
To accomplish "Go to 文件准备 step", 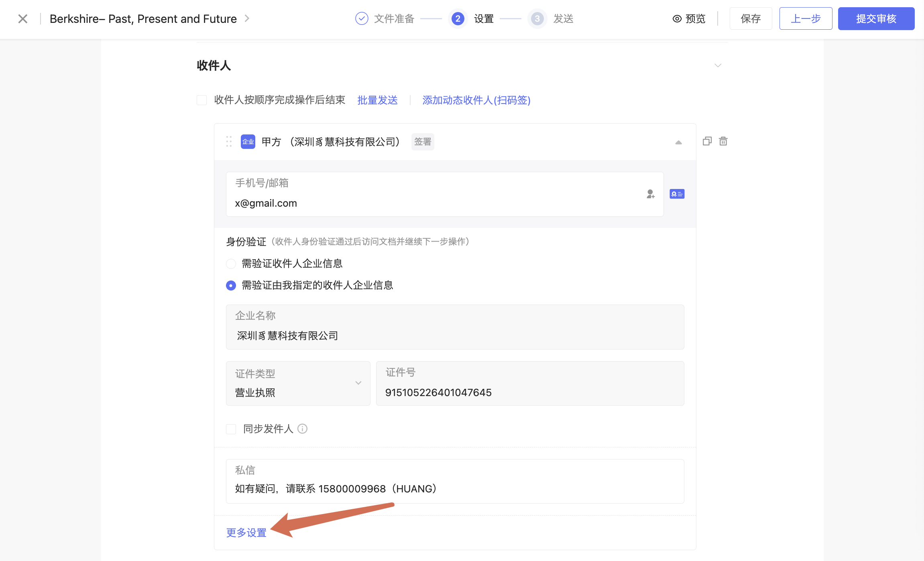I will click(385, 19).
